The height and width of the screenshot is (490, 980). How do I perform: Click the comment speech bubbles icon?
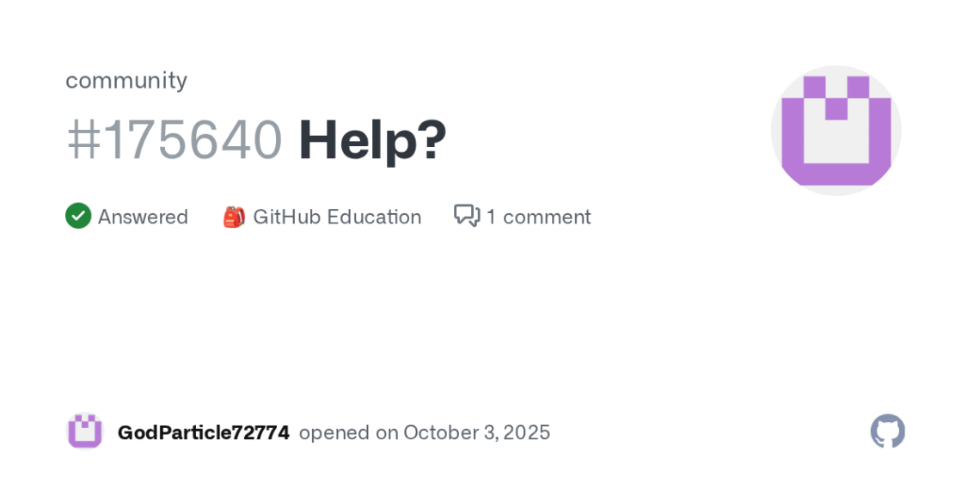(x=467, y=216)
